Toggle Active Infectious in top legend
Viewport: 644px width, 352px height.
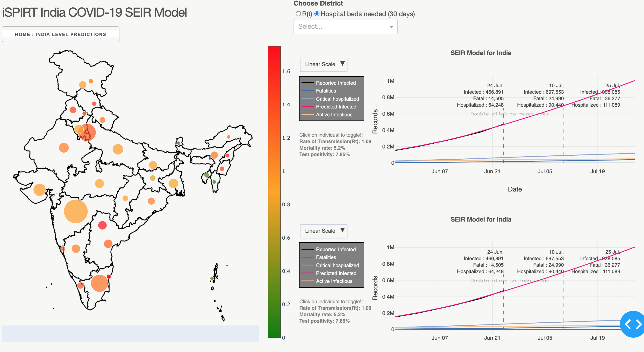tap(334, 115)
